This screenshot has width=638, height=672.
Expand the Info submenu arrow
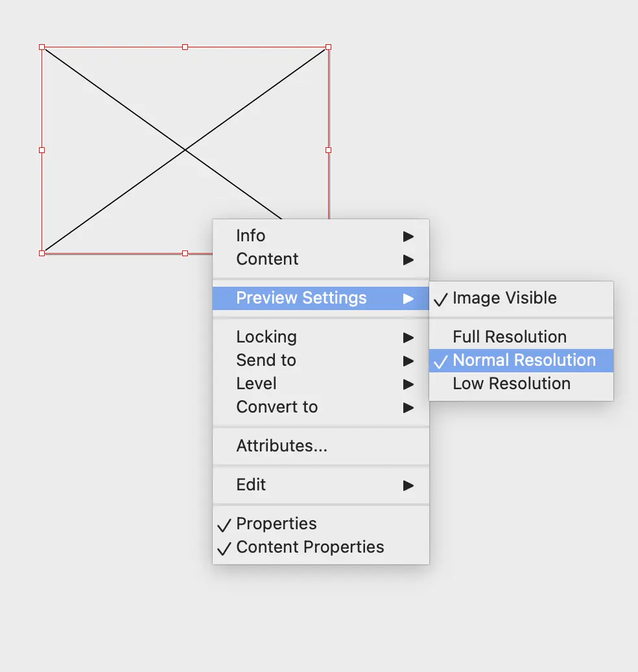408,236
